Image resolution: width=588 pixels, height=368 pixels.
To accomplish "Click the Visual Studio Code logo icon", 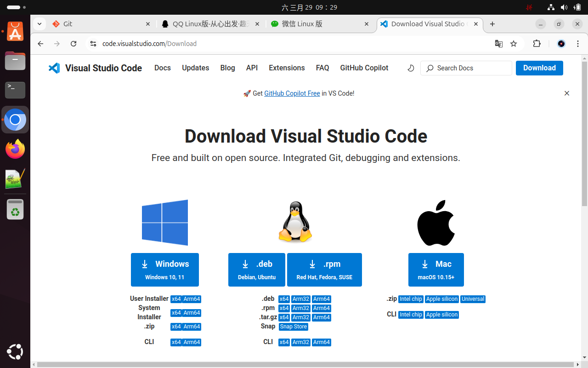I will click(54, 68).
